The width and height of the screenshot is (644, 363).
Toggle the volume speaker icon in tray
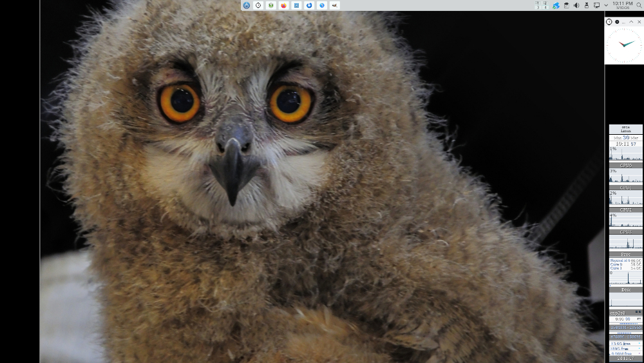coord(576,5)
